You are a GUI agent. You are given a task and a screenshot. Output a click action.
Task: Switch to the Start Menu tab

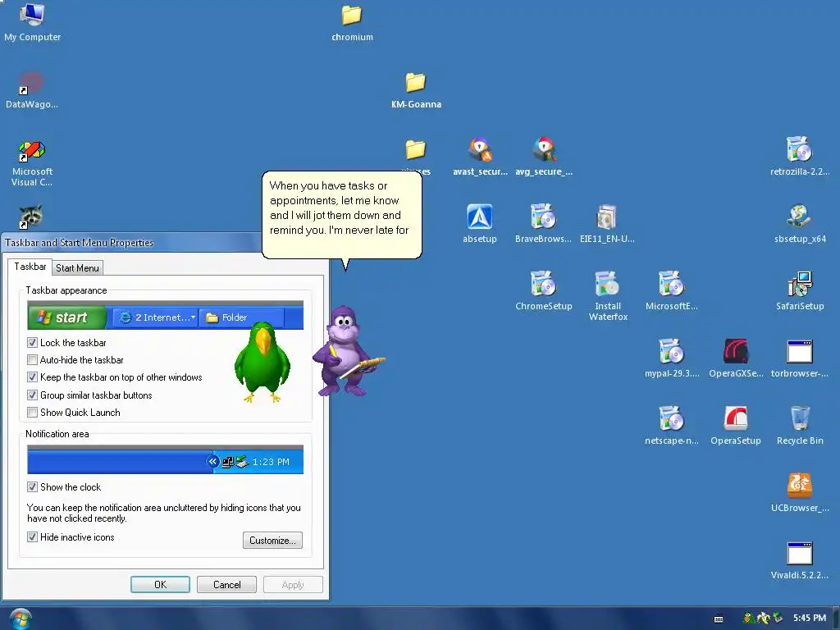(77, 268)
